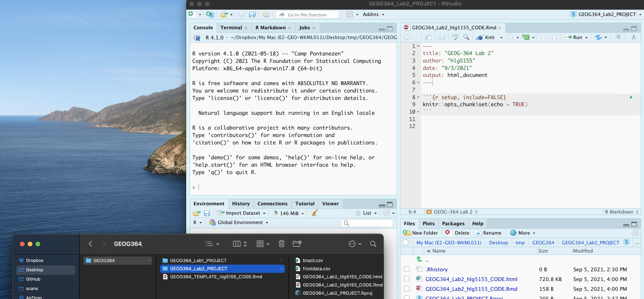The height and width of the screenshot is (299, 644).
Task: Click the Go to file/function field
Action: click(x=307, y=14)
